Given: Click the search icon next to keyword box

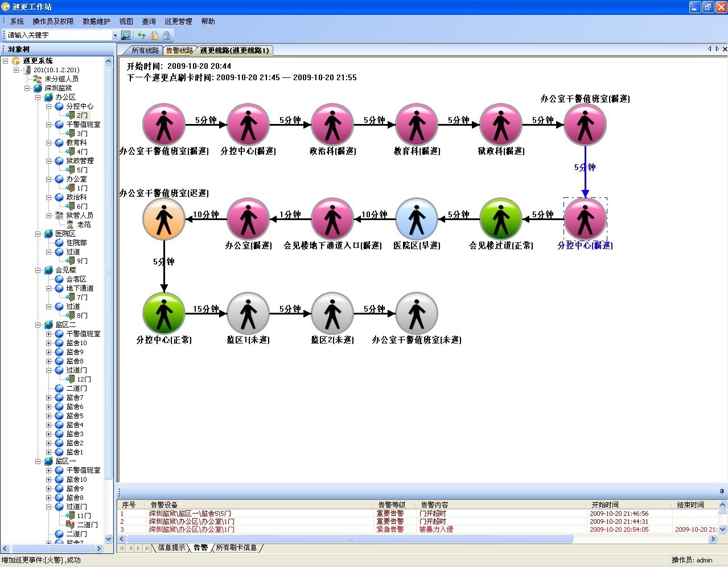Looking at the screenshot, I should (x=126, y=35).
